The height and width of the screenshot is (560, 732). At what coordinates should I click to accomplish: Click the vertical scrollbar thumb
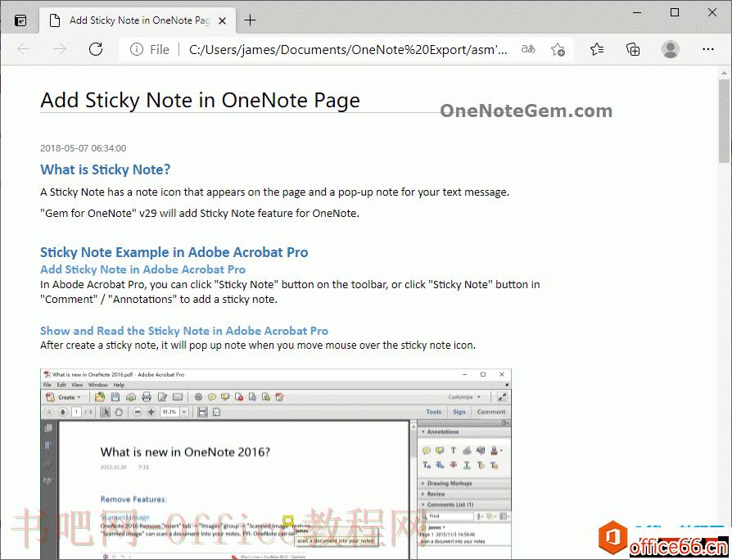[x=725, y=121]
